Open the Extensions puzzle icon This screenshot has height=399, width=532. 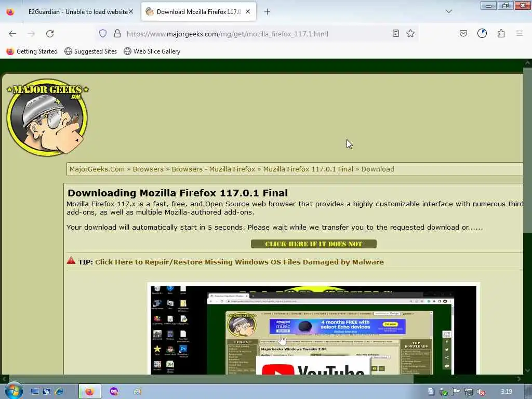click(x=501, y=33)
